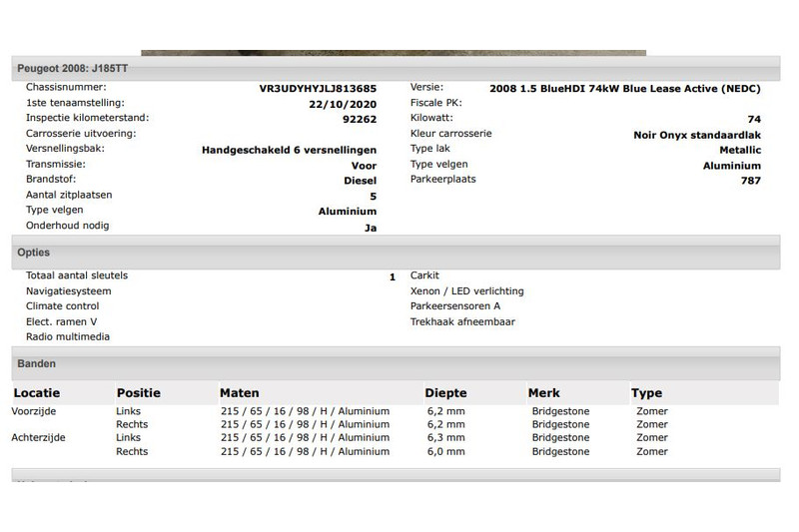Select the inspection mileage value 92262

coord(359,119)
